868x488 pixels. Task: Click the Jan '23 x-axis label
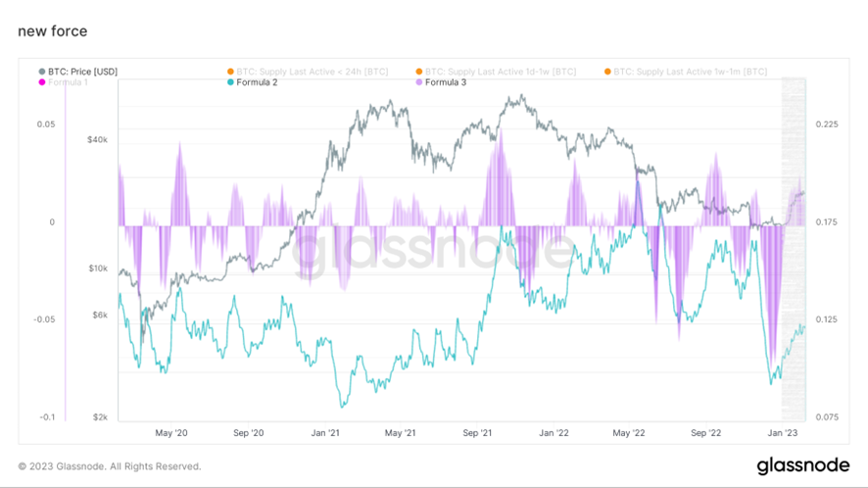[783, 432]
